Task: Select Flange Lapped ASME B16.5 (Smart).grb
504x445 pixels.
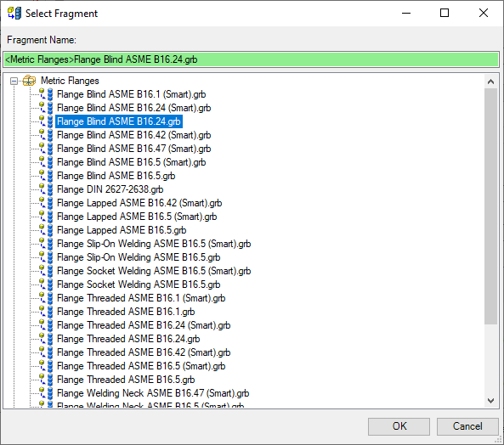Action: click(x=137, y=217)
